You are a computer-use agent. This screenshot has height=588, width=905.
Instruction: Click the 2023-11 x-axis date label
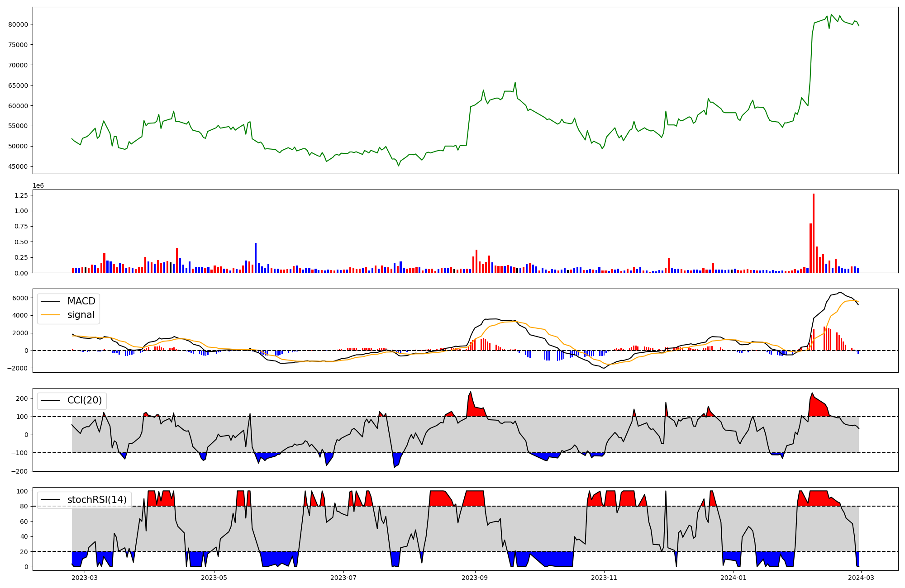pos(604,578)
